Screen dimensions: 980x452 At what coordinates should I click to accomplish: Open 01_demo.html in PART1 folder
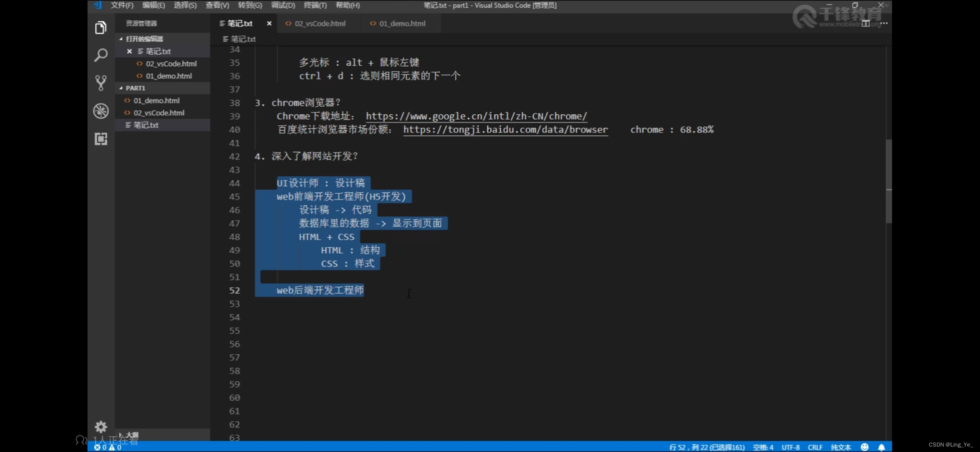(x=156, y=101)
